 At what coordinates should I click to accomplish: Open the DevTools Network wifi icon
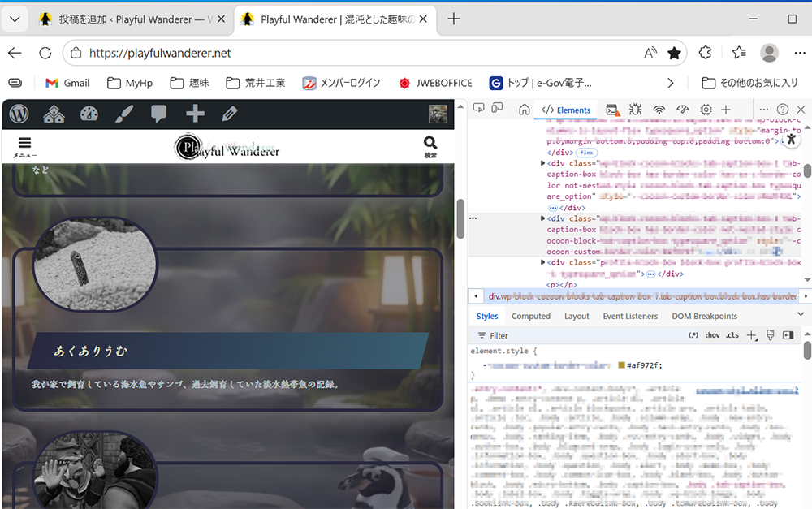tap(659, 110)
